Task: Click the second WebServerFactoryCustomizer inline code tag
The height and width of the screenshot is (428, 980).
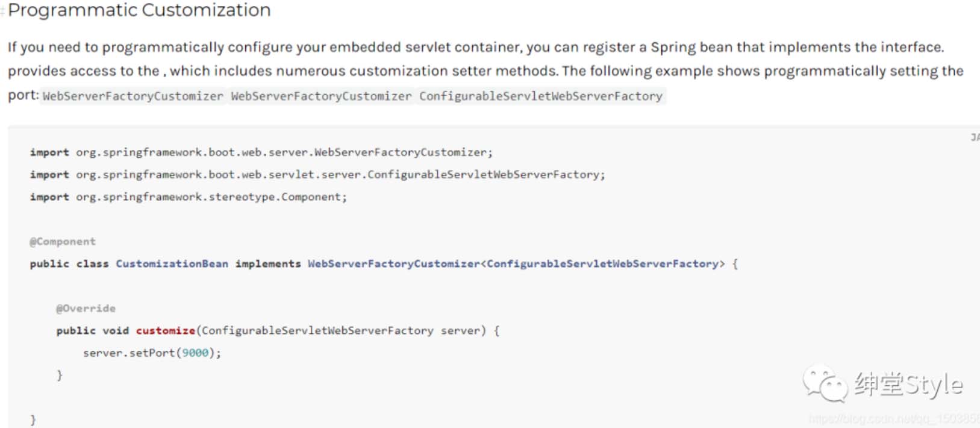Action: [321, 96]
